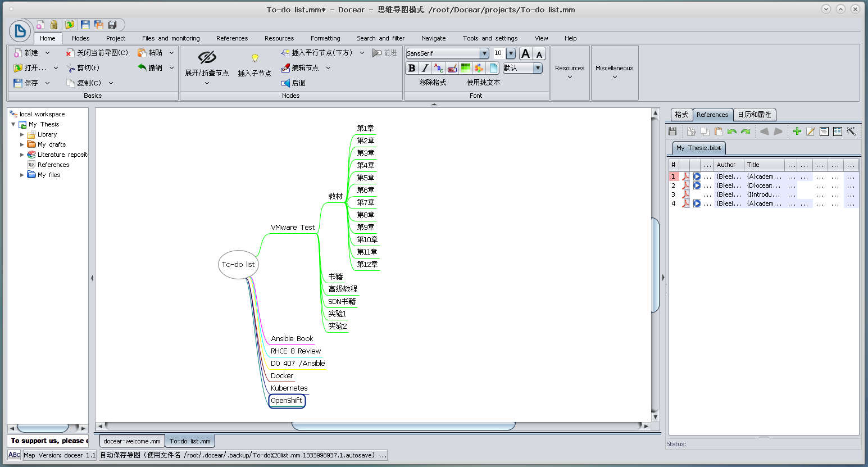This screenshot has width=868, height=467.
Task: Open the Project ribbon tab
Action: (x=116, y=38)
